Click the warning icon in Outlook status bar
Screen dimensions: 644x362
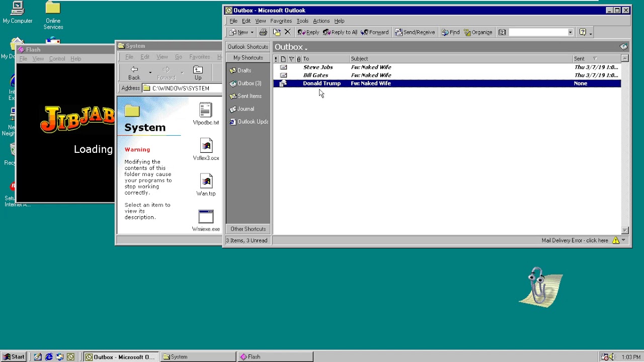click(x=616, y=240)
